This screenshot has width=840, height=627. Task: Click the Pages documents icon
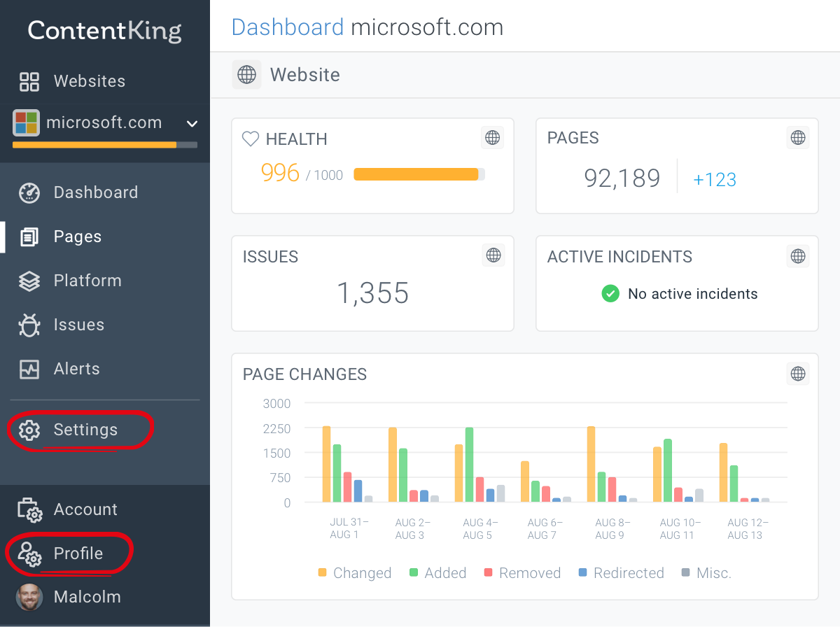pyautogui.click(x=29, y=237)
